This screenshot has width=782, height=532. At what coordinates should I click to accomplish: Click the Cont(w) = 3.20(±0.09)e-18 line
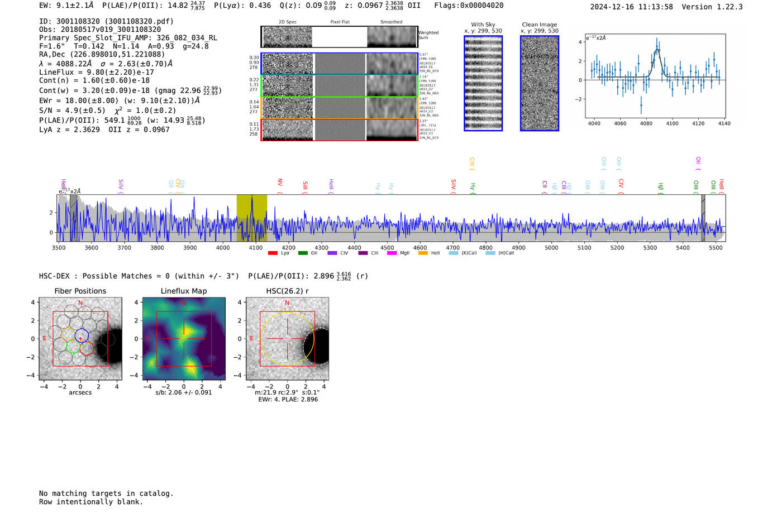pyautogui.click(x=130, y=90)
